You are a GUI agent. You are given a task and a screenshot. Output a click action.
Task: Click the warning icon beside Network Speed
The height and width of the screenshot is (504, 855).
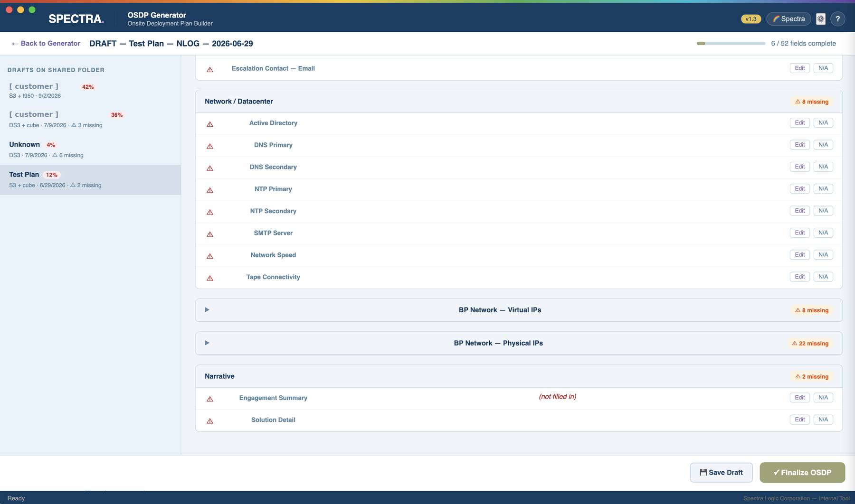coord(210,256)
